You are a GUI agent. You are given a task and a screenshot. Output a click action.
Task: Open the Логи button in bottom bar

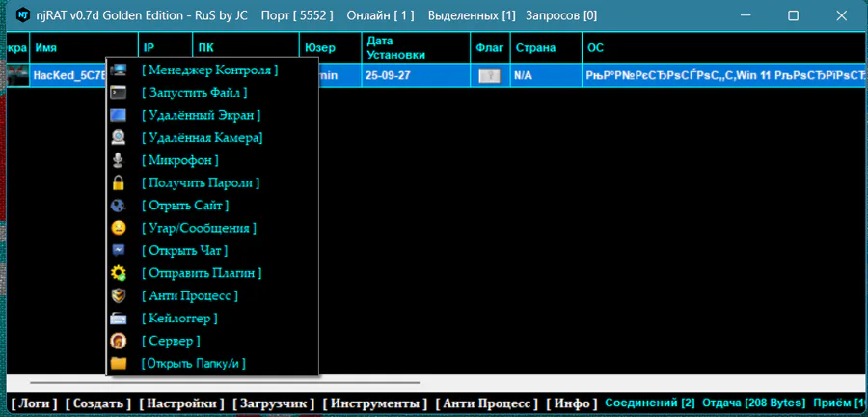coord(35,403)
